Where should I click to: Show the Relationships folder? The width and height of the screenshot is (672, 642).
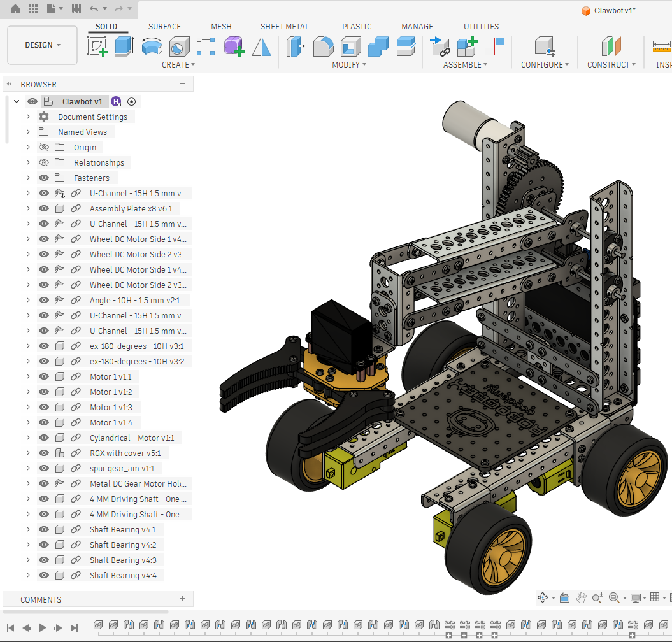coord(44,162)
